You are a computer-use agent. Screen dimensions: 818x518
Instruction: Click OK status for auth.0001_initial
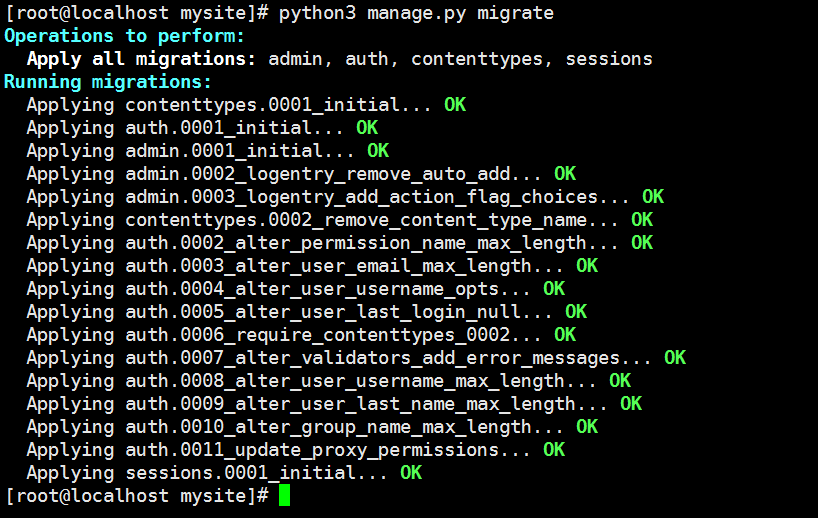tap(367, 128)
